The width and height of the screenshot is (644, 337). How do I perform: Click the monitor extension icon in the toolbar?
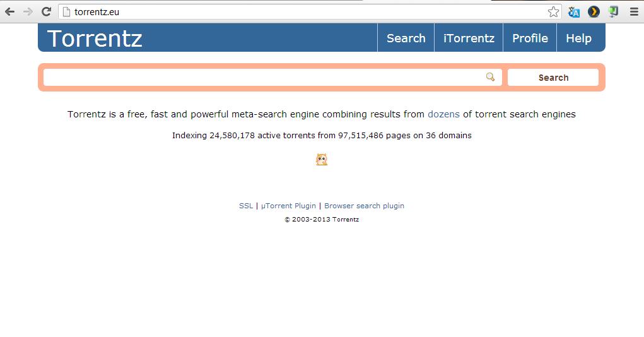click(x=613, y=12)
